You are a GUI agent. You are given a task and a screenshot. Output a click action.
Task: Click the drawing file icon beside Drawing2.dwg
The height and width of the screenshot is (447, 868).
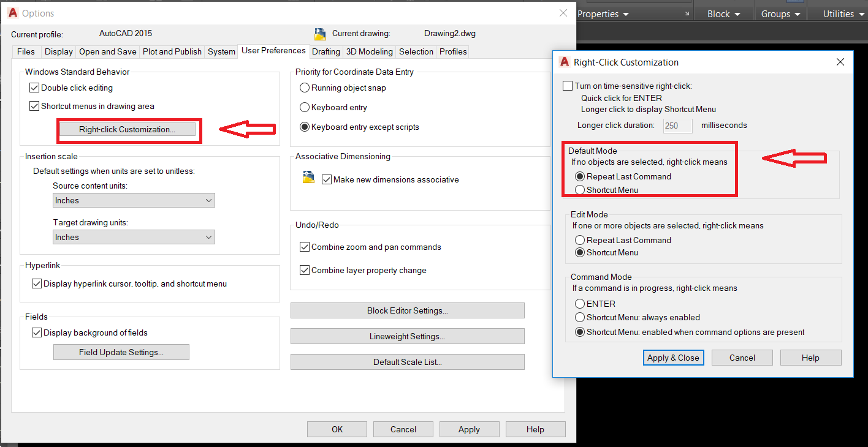tap(320, 33)
